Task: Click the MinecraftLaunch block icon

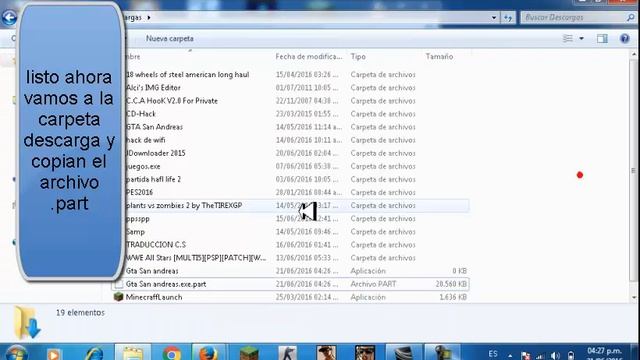Action: (118, 297)
